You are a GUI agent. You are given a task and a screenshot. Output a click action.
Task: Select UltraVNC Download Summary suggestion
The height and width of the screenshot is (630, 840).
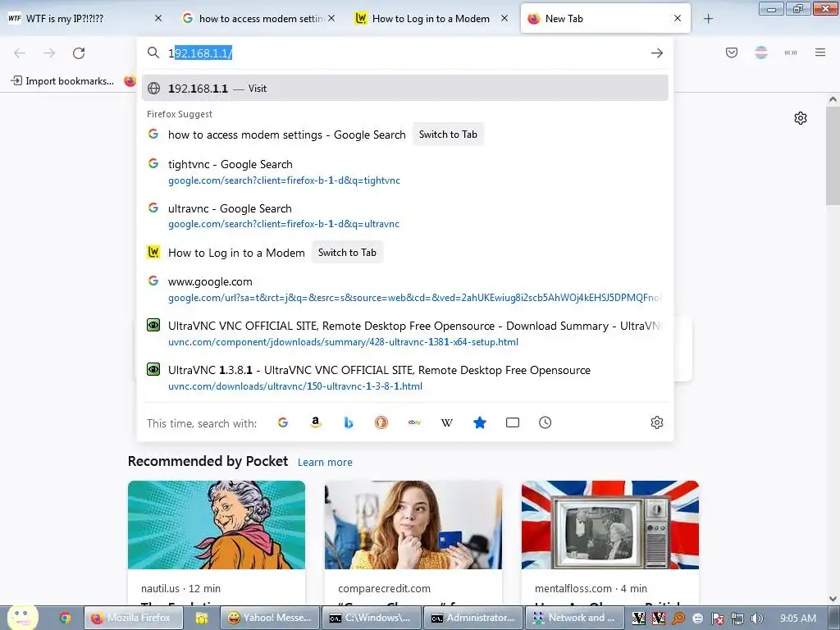pos(405,333)
